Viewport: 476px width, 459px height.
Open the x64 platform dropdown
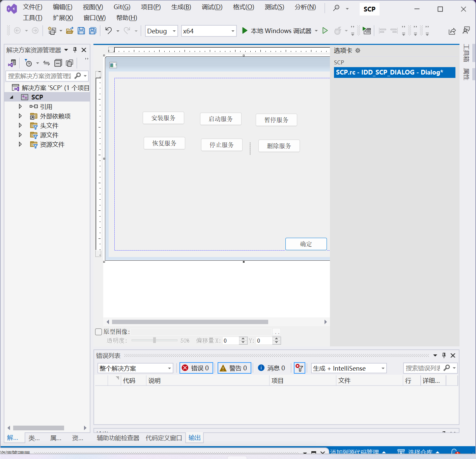pyautogui.click(x=209, y=31)
